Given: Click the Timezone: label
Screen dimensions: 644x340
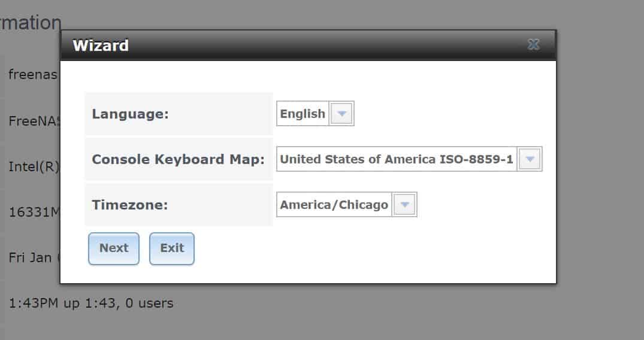Looking at the screenshot, I should pyautogui.click(x=130, y=205).
